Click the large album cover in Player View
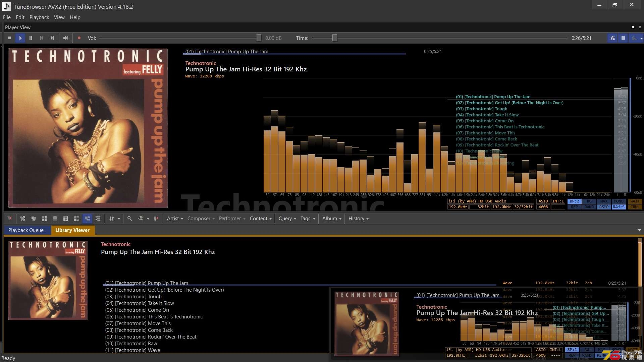This screenshot has width=644, height=362. click(88, 128)
